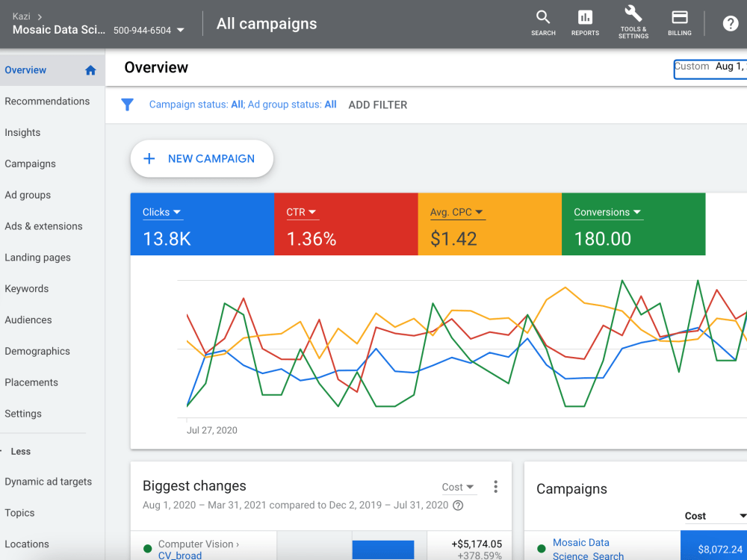Open Cost dropdown in Campaigns card
Screen dimensions: 747x560
point(715,516)
